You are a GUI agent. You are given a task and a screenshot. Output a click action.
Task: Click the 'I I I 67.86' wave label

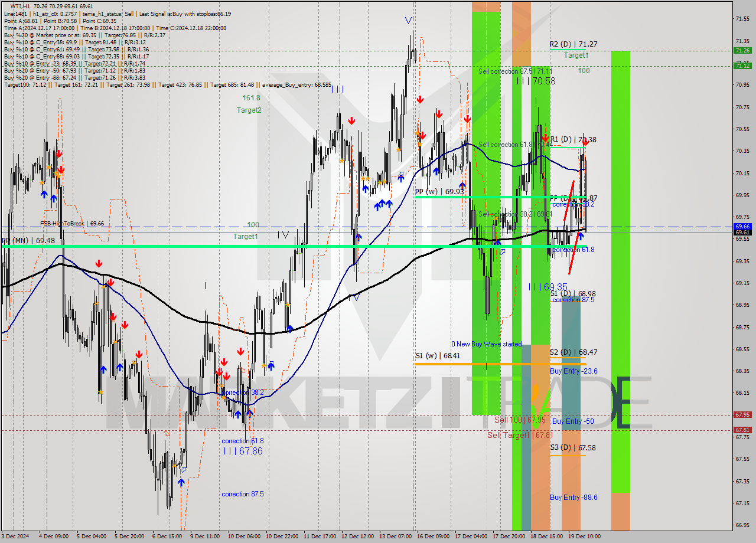pos(243,451)
